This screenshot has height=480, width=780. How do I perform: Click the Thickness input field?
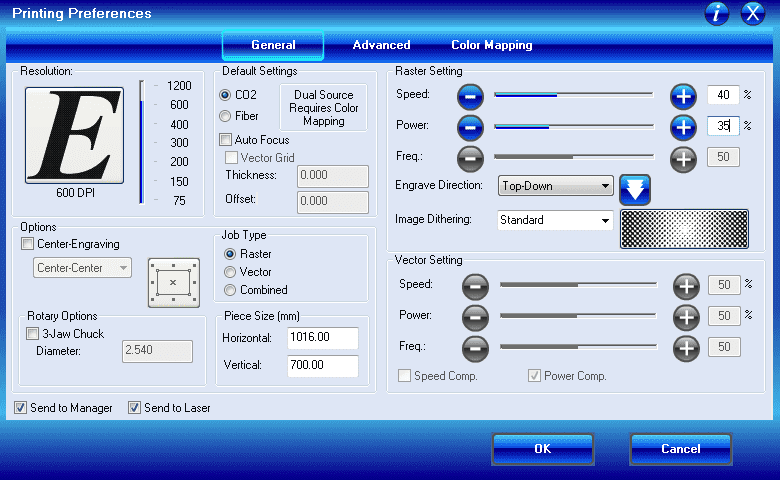coord(333,176)
